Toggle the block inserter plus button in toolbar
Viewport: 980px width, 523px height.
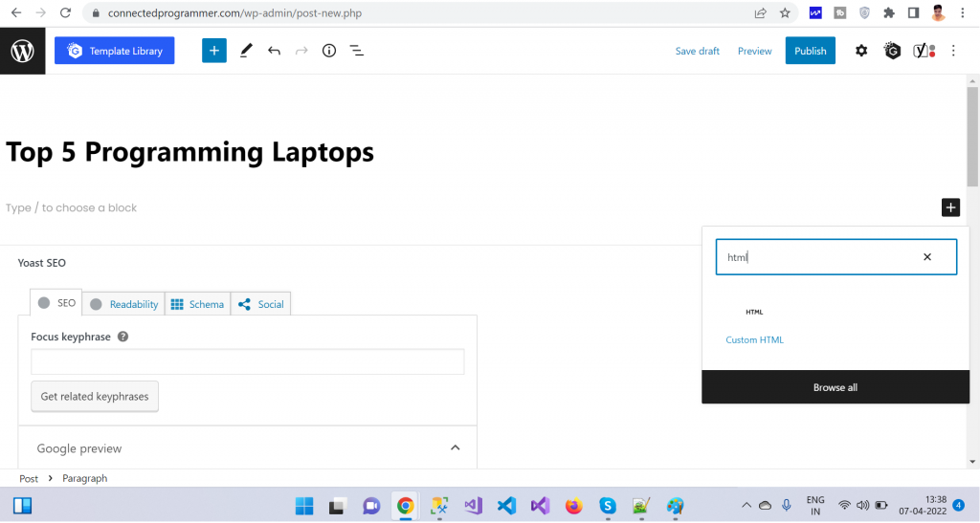pyautogui.click(x=213, y=51)
